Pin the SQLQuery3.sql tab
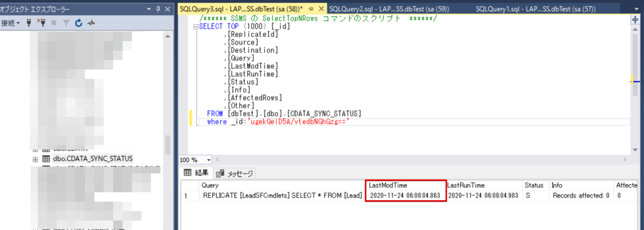644x230 pixels. [x=310, y=9]
